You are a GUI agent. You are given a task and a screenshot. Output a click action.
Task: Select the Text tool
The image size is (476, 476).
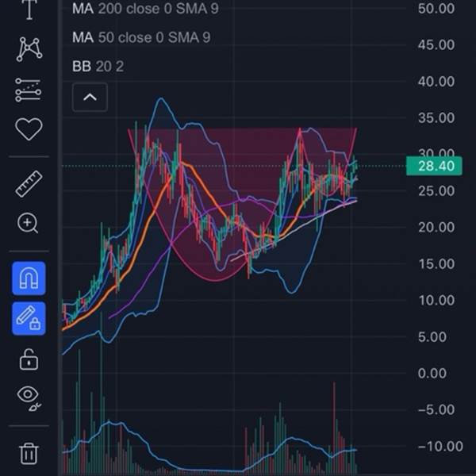point(29,10)
